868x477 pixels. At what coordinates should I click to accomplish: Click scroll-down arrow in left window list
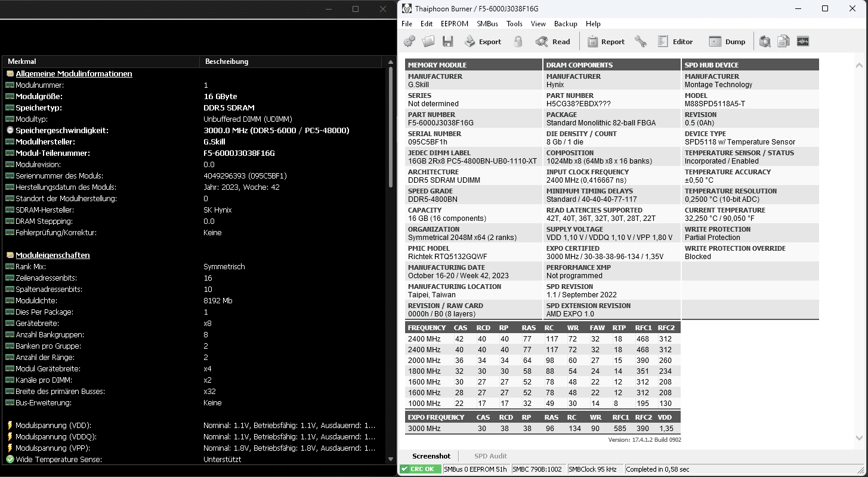pyautogui.click(x=391, y=459)
